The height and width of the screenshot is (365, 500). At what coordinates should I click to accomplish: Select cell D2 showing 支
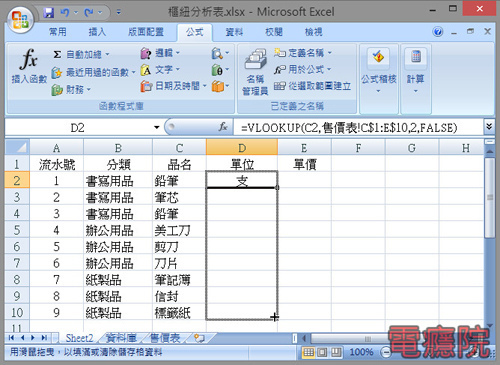click(242, 181)
